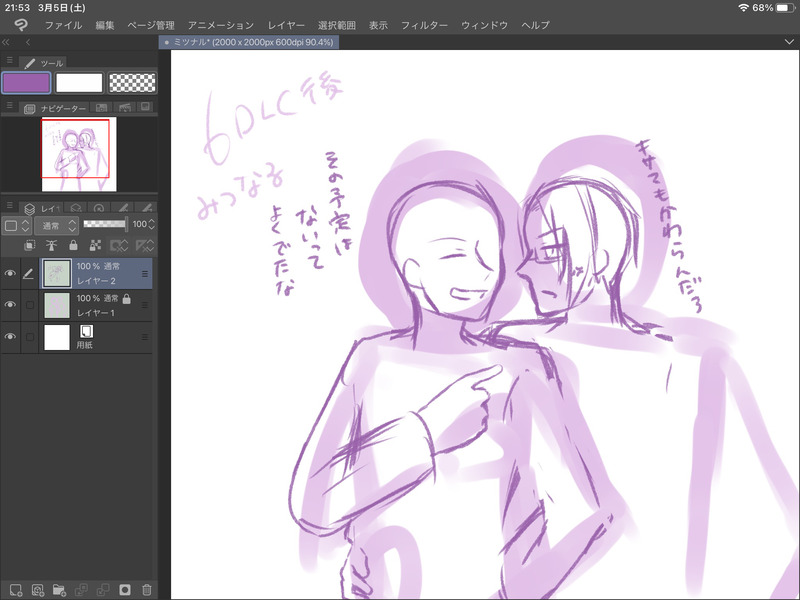This screenshot has height=600, width=800.
Task: Switch to the tool property palette tab
Action: 145,208
